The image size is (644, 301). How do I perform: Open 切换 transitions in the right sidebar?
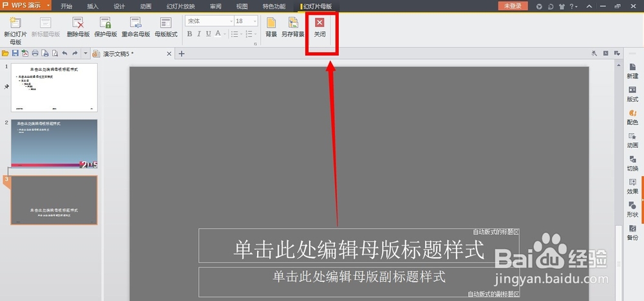(632, 163)
